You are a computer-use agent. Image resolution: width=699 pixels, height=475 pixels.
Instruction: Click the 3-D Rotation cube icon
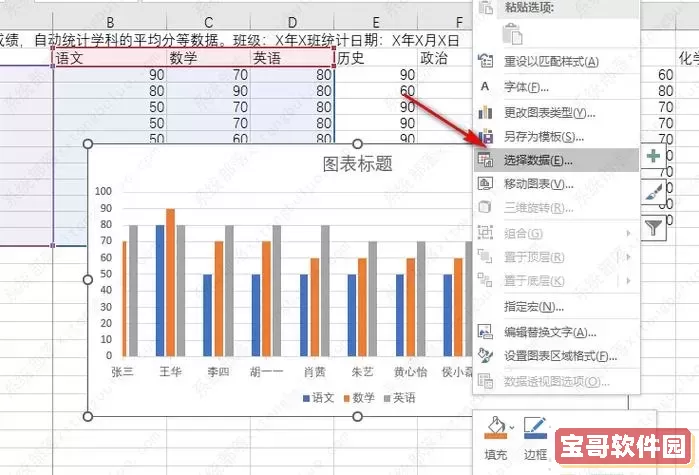485,207
